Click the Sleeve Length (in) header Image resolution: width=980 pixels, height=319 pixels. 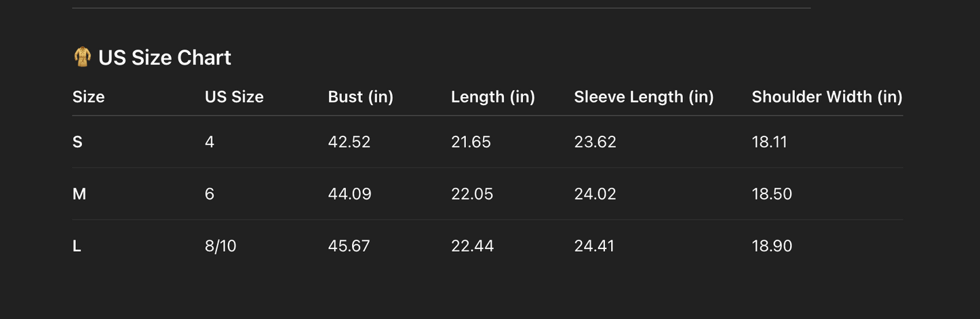(644, 97)
